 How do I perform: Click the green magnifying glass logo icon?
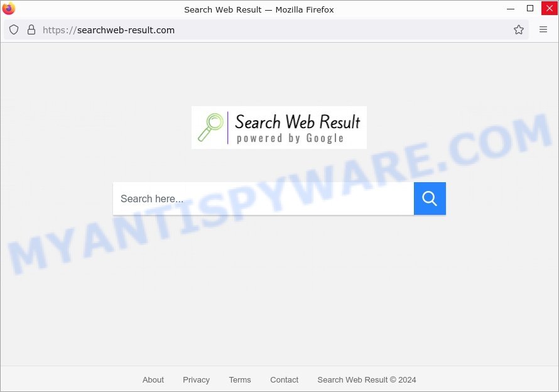pyautogui.click(x=210, y=128)
